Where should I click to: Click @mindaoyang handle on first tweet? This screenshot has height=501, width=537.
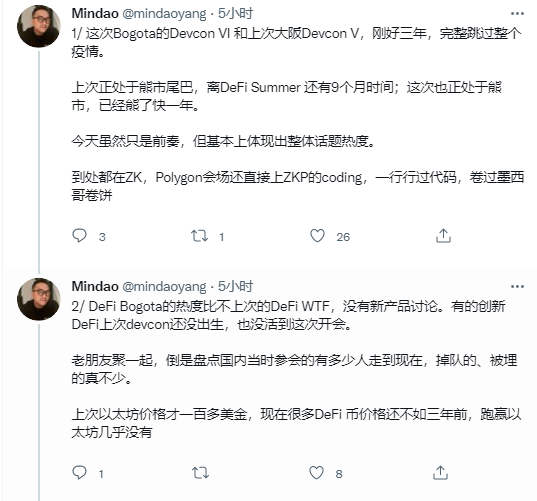point(164,14)
